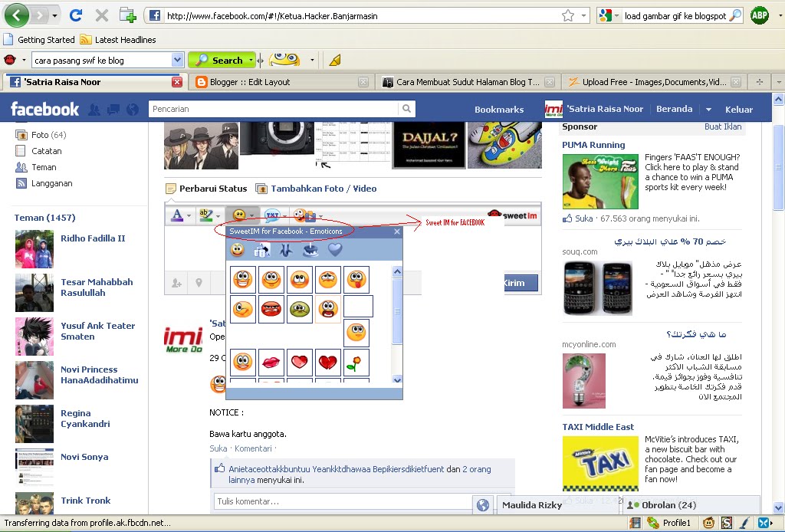
Task: Show smiley category in Emoticons panel
Action: 238,249
